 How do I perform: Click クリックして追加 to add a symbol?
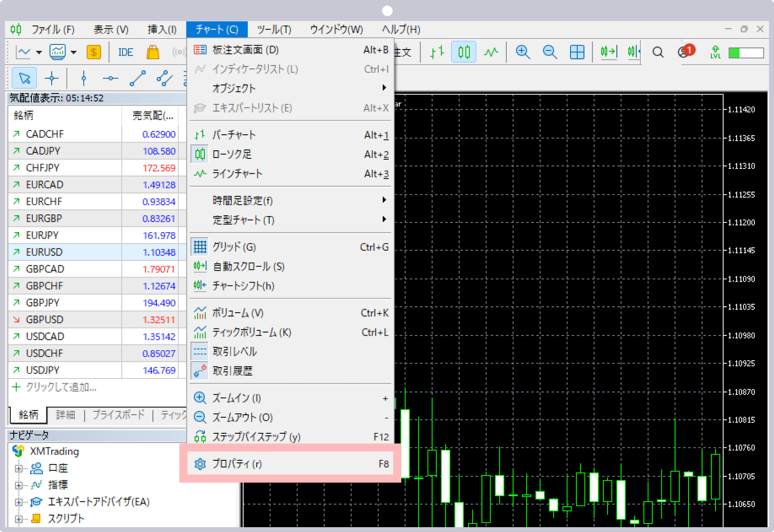pos(61,387)
